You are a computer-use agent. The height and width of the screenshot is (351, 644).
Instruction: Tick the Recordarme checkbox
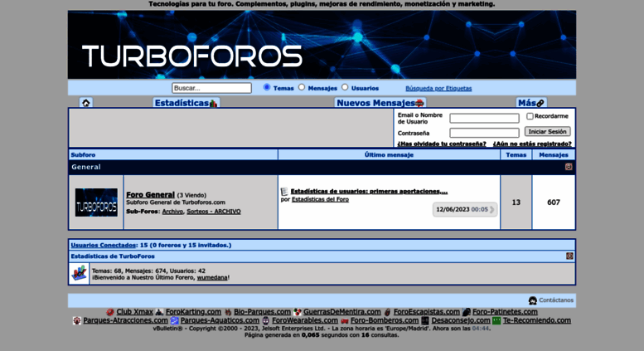[530, 116]
